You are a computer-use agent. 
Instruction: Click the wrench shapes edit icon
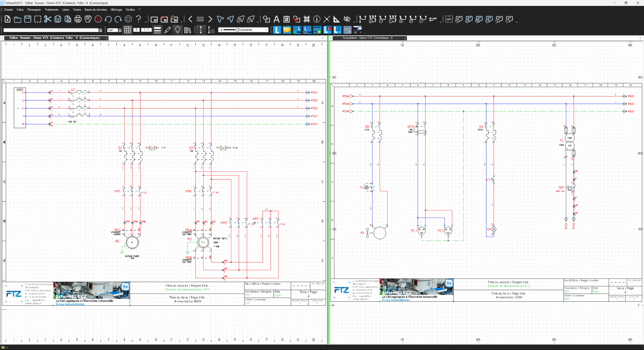click(x=297, y=19)
